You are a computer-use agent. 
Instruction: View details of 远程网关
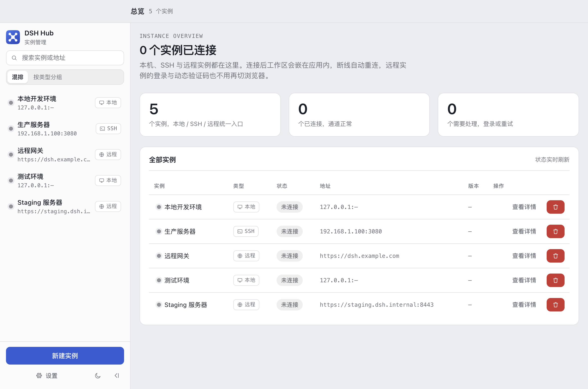524,256
